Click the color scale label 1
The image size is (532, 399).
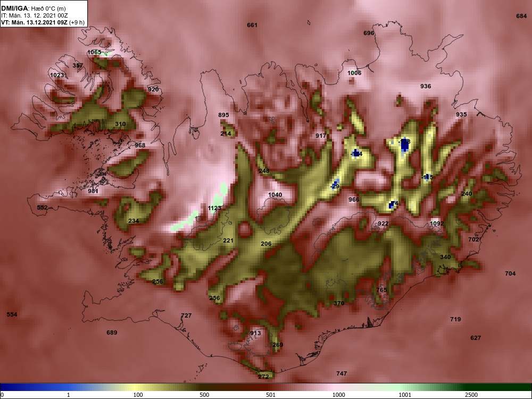click(69, 395)
